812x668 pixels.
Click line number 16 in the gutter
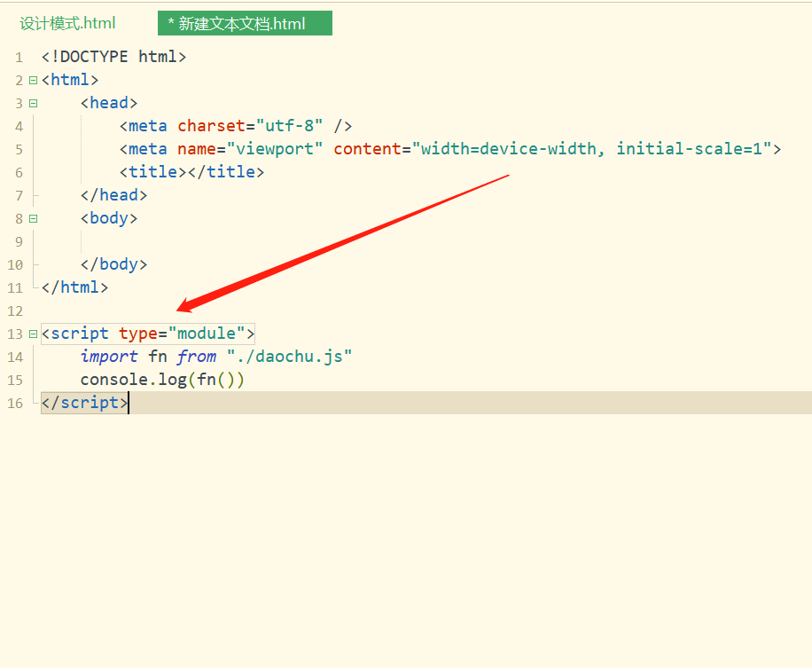click(x=14, y=402)
